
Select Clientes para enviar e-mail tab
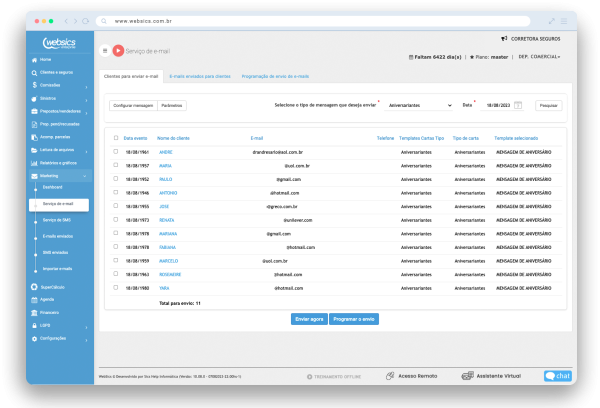[x=131, y=77]
